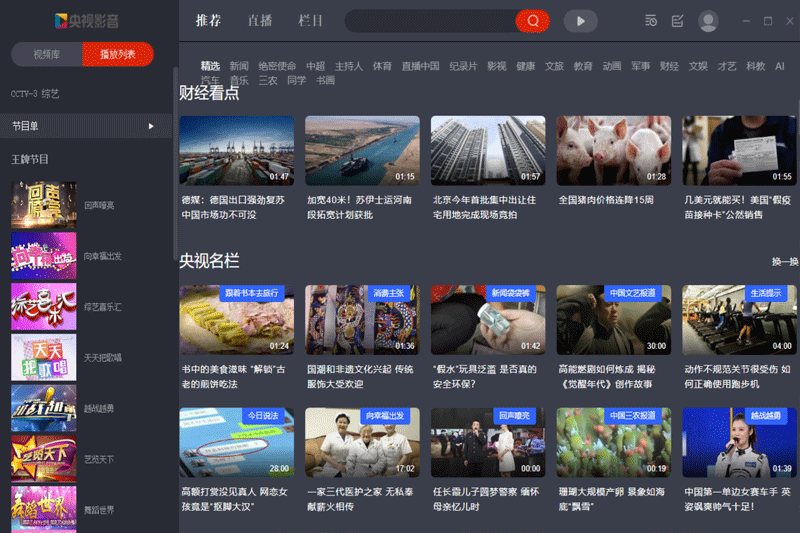Open the 回声嘹亮 program icon in sidebar

[x=43, y=205]
